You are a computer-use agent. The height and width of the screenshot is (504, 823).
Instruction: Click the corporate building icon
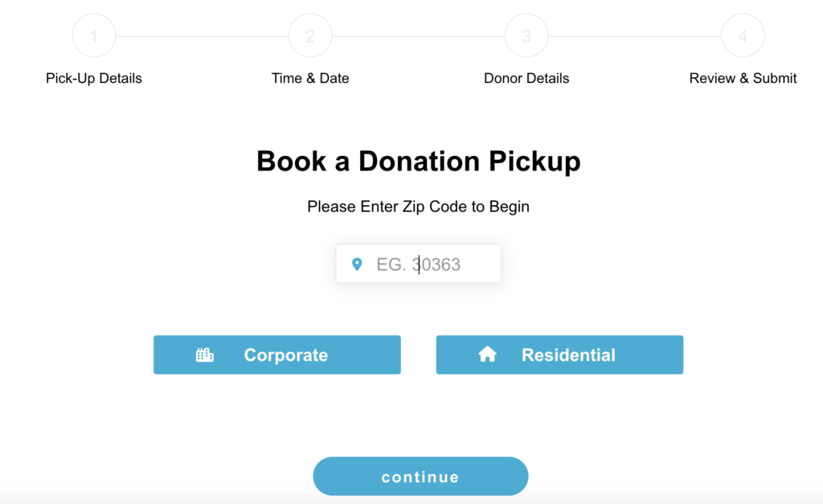point(205,355)
